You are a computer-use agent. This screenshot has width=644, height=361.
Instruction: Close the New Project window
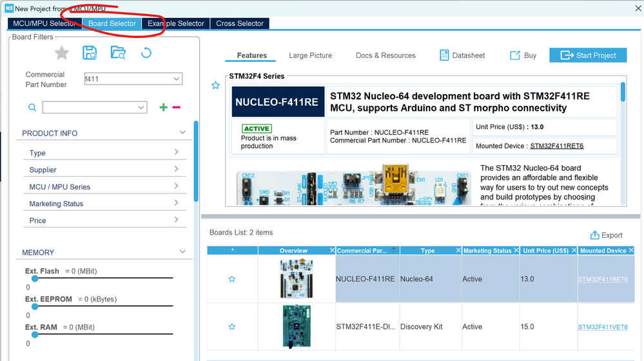(638, 8)
